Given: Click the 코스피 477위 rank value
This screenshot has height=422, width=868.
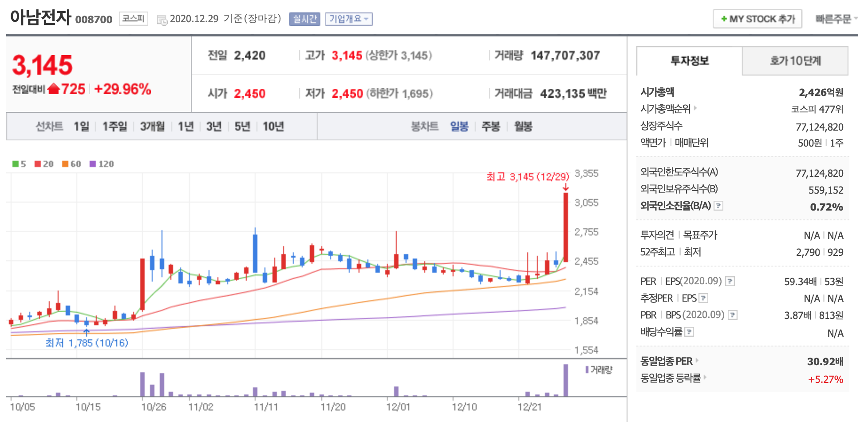Looking at the screenshot, I should tap(817, 109).
